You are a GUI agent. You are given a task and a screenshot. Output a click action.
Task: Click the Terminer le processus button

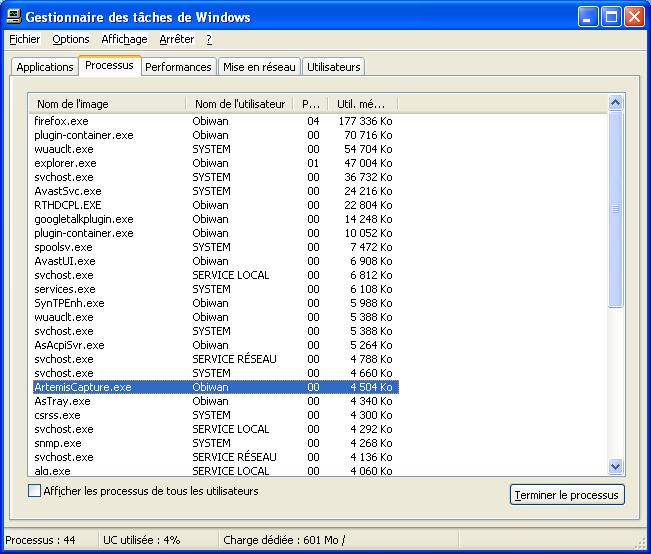point(567,495)
